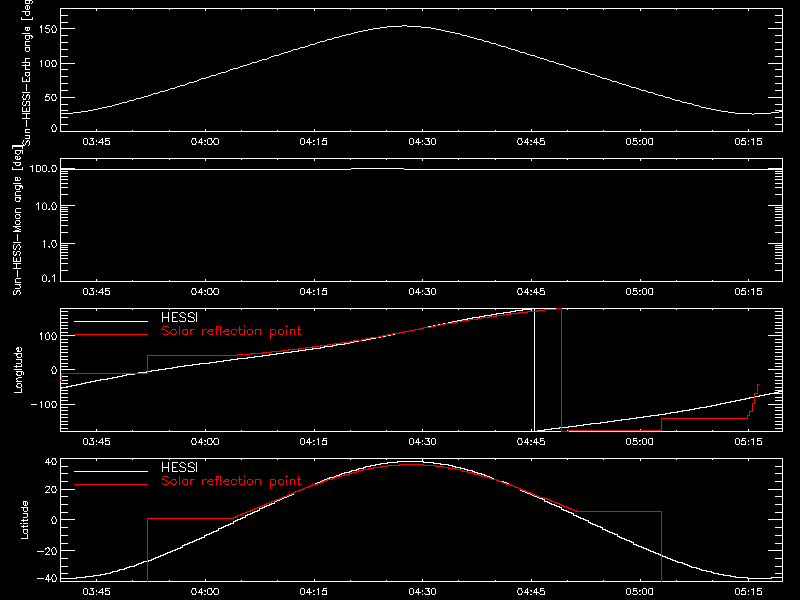Click the 20 tick label on Latitude plot
Viewport: 800px width, 600px height.
(x=51, y=489)
